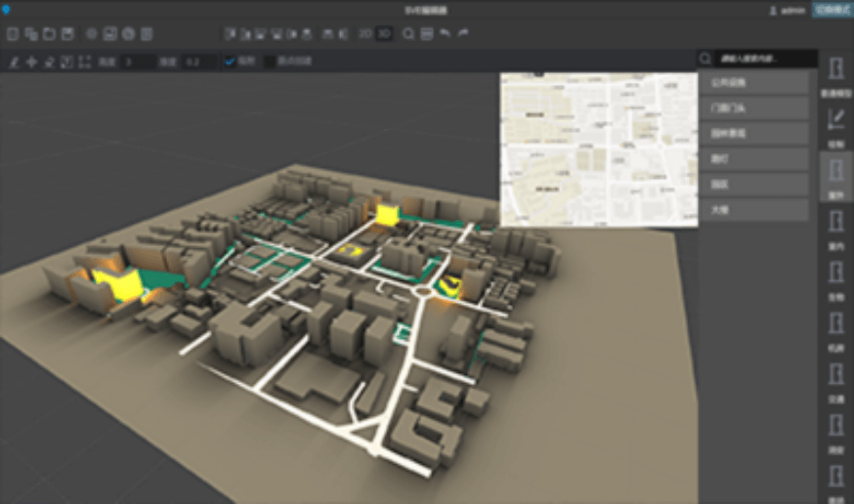The image size is (854, 504).
Task: Expand the 门面门头 category
Action: coord(753,108)
